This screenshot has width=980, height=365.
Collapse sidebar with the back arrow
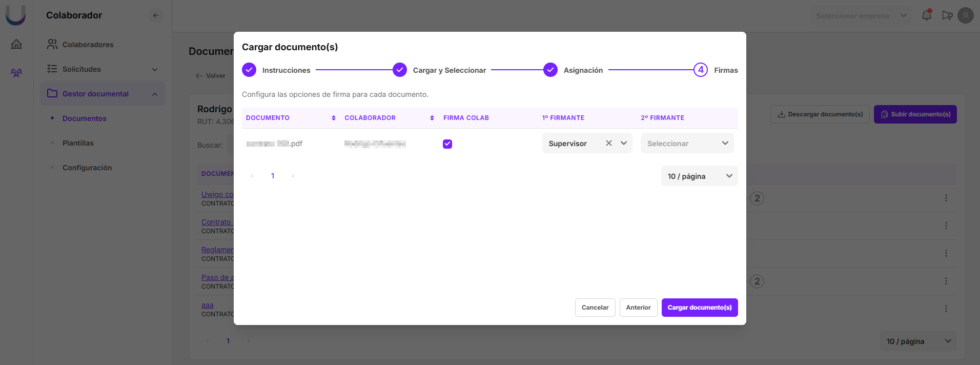pyautogui.click(x=156, y=15)
